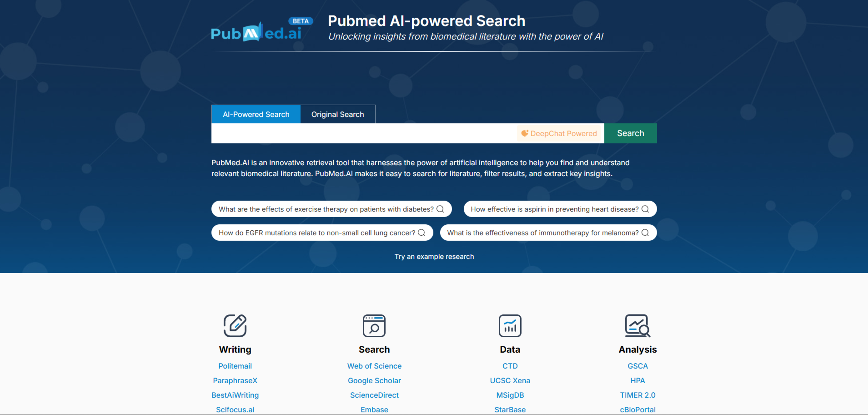The width and height of the screenshot is (868, 415).
Task: Switch to the AI-Powered Search tab
Action: pos(256,114)
